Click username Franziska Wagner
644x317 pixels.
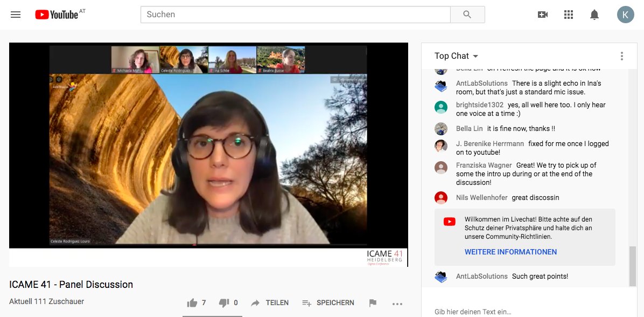[484, 165]
